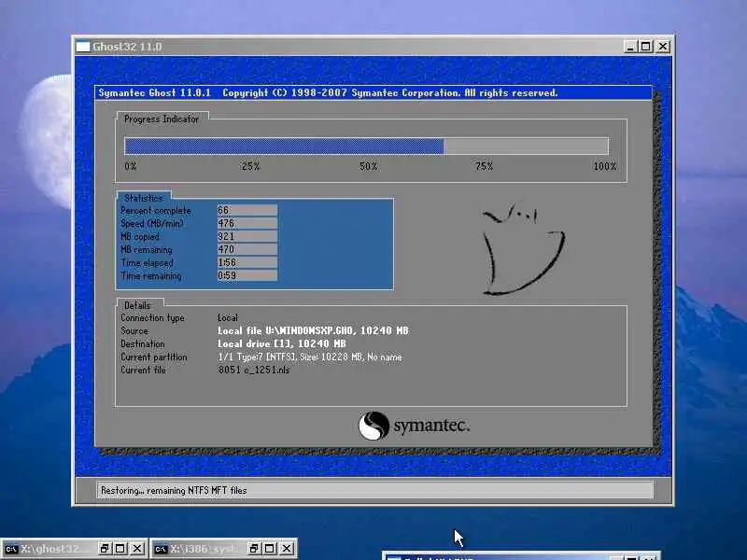This screenshot has width=747, height=560.
Task: Maximize the Ghost32 11.0 window
Action: coord(645,47)
